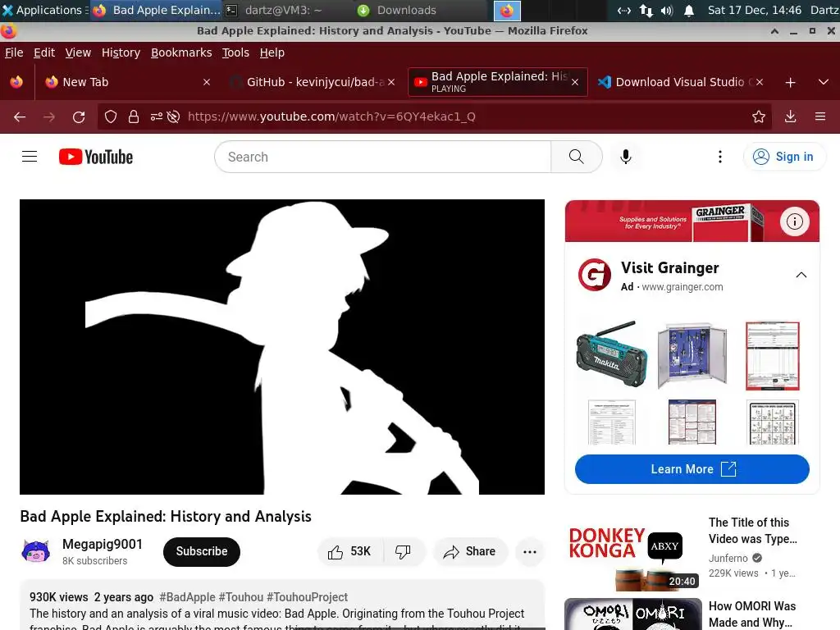
Task: Click the #Touhou hashtag
Action: pyautogui.click(x=241, y=597)
